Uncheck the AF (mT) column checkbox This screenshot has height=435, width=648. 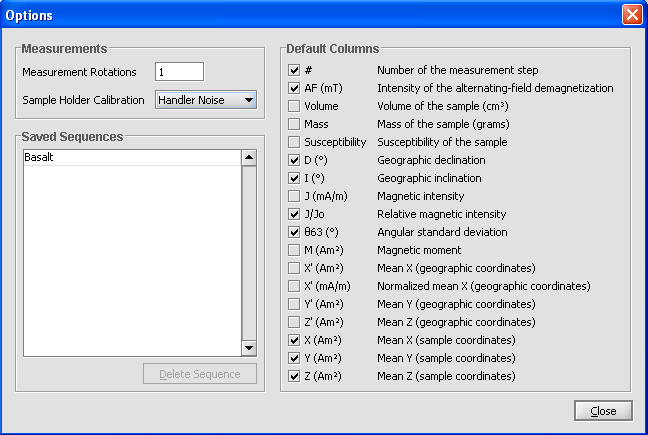(x=294, y=88)
